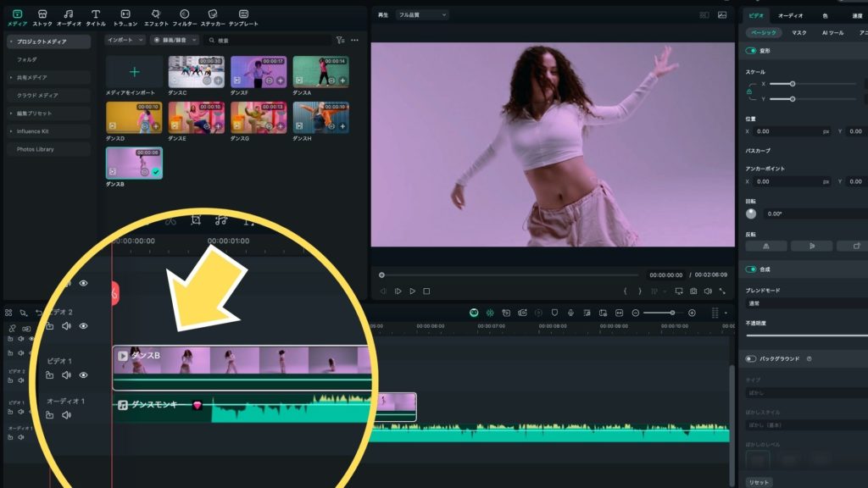Click the snapshot camera icon under preview
This screenshot has width=868, height=488.
pos(693,291)
